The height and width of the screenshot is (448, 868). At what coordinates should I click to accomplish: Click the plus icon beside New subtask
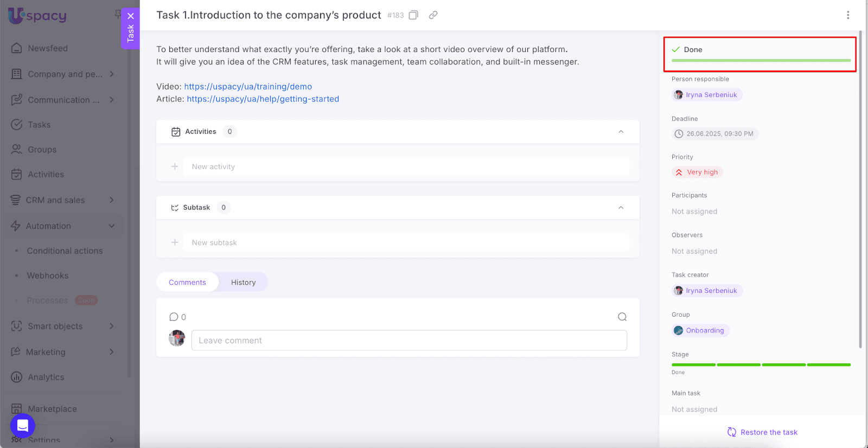pos(175,242)
